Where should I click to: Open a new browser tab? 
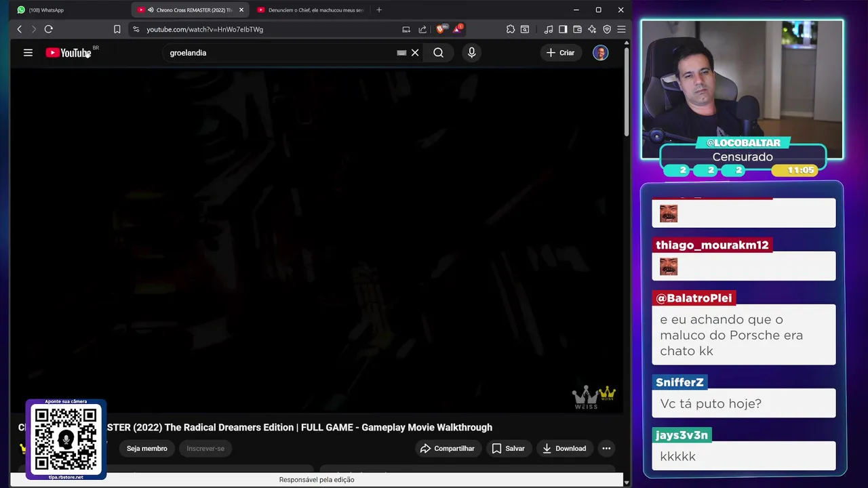[x=379, y=10]
